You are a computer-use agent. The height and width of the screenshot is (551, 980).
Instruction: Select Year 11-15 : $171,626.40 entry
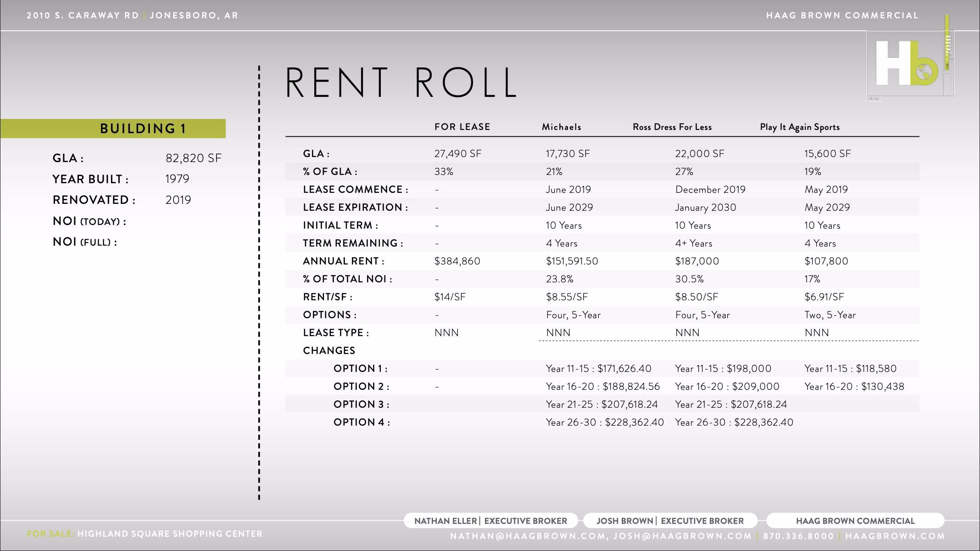pyautogui.click(x=598, y=369)
